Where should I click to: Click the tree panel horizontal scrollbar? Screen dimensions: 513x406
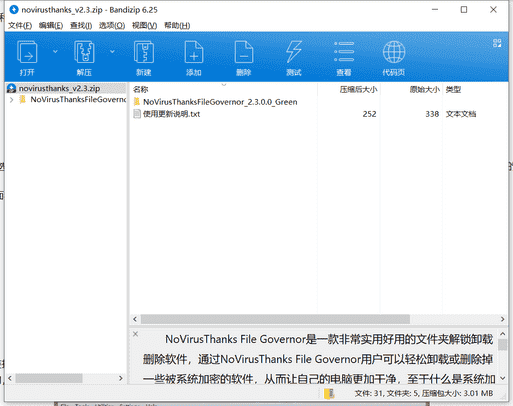pos(49,378)
